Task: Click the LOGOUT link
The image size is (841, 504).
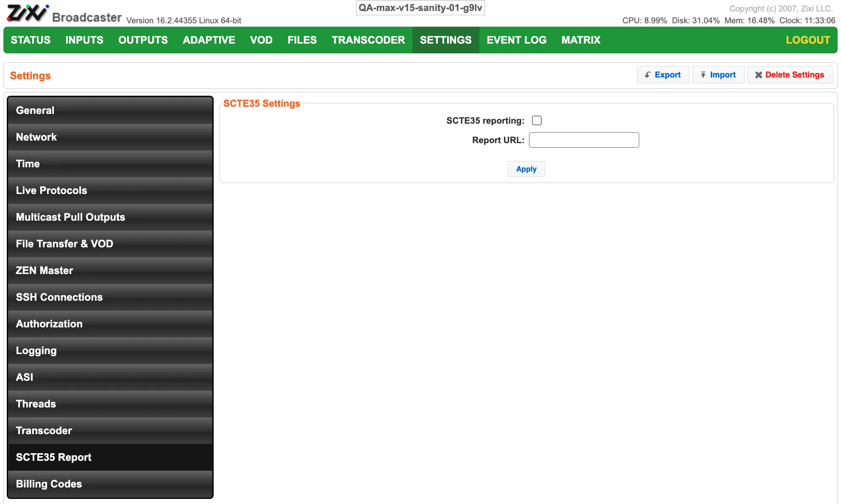Action: click(808, 40)
